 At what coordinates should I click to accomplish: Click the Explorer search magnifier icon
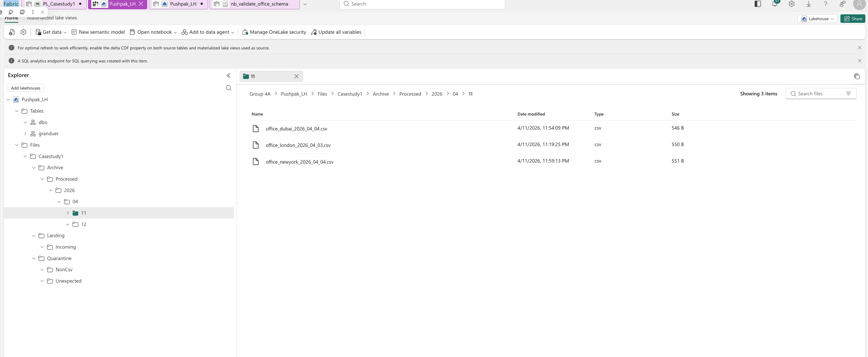tap(228, 88)
